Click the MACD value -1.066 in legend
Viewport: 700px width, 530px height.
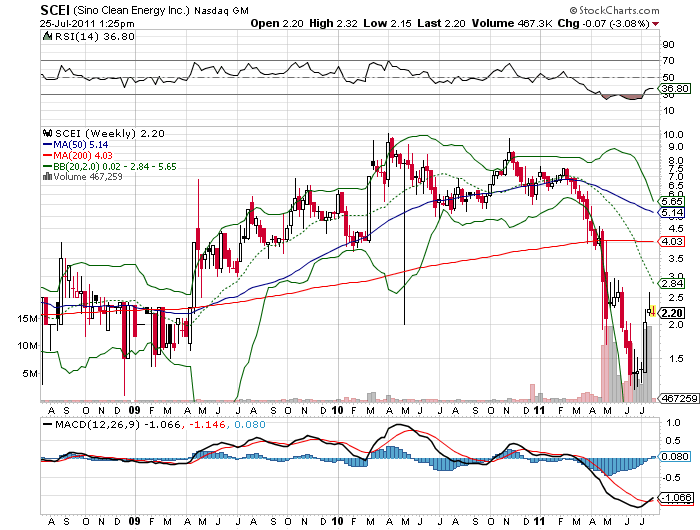162,425
